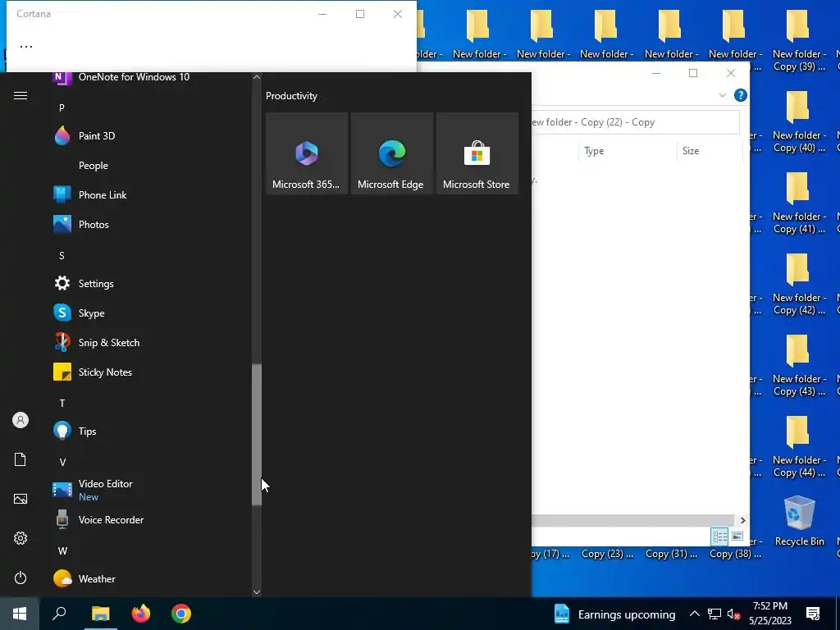The height and width of the screenshot is (630, 840).
Task: Expand the Start menu hamburger button
Action: coord(21,95)
